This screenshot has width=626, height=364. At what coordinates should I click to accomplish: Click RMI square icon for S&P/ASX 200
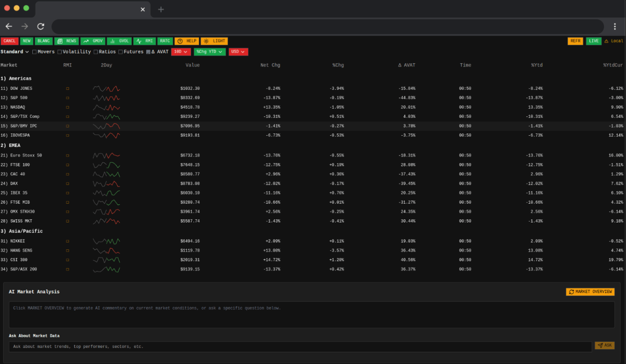click(x=67, y=269)
